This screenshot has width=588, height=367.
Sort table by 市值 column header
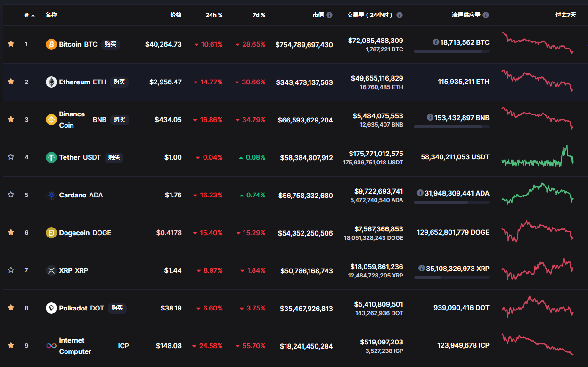[318, 15]
